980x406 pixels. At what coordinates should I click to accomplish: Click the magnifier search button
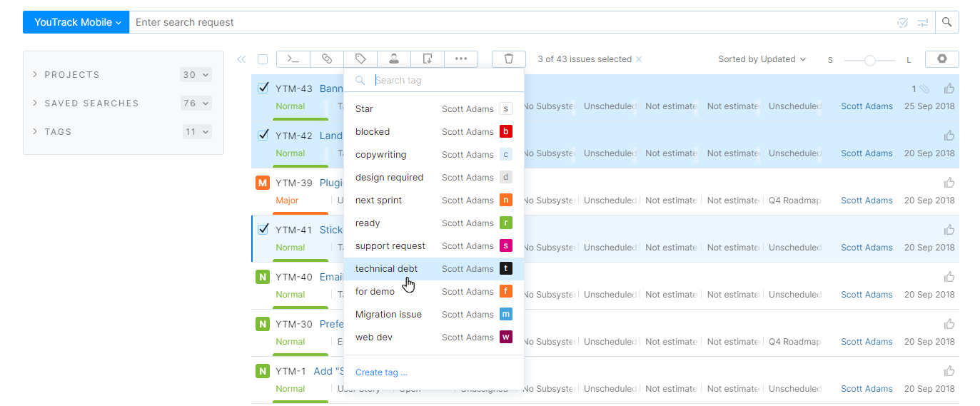click(947, 22)
